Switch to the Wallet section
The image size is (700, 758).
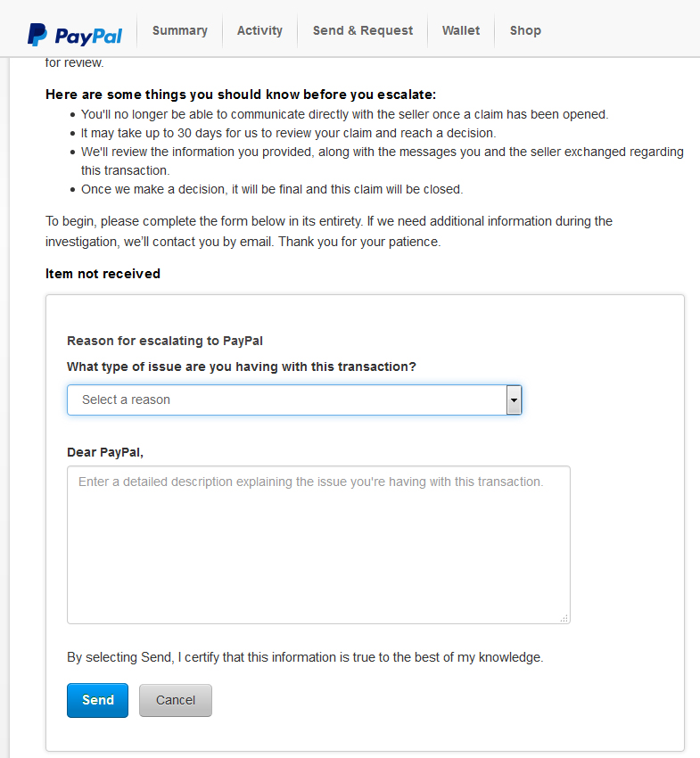[461, 30]
